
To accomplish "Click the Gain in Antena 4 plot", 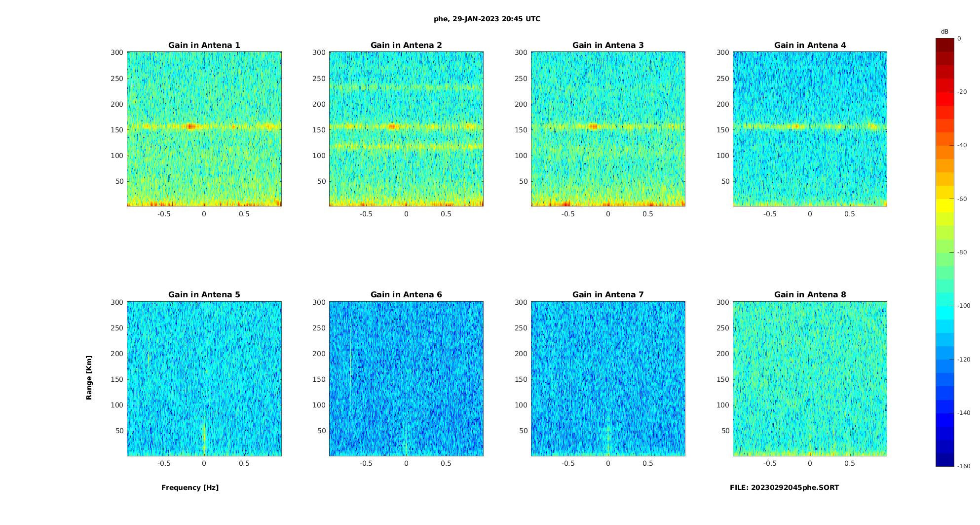I will [810, 129].
